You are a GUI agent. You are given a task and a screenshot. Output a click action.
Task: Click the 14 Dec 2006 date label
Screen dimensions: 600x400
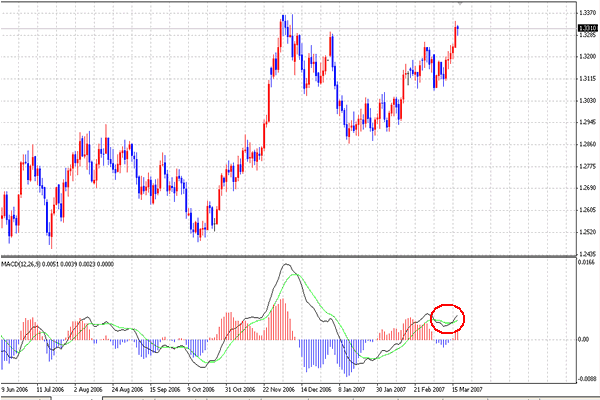(316, 390)
